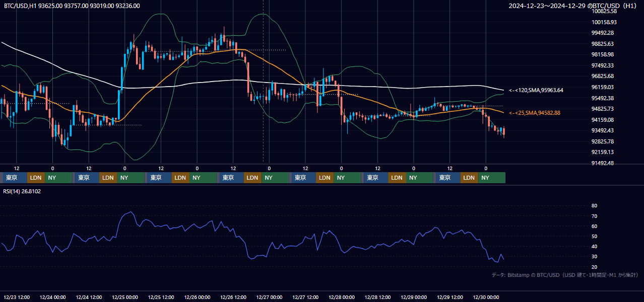The width and height of the screenshot is (644, 302).
Task: Click price axis value 97492.33
Action: tap(603, 65)
